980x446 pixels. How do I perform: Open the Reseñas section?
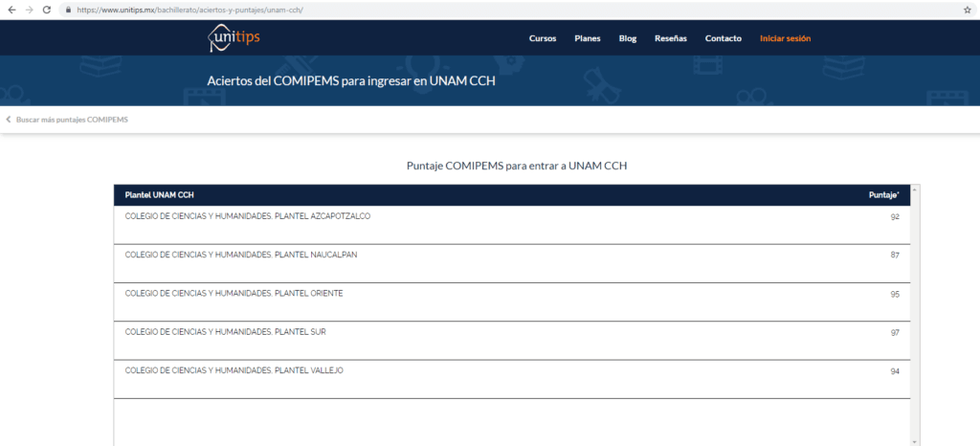(670, 38)
